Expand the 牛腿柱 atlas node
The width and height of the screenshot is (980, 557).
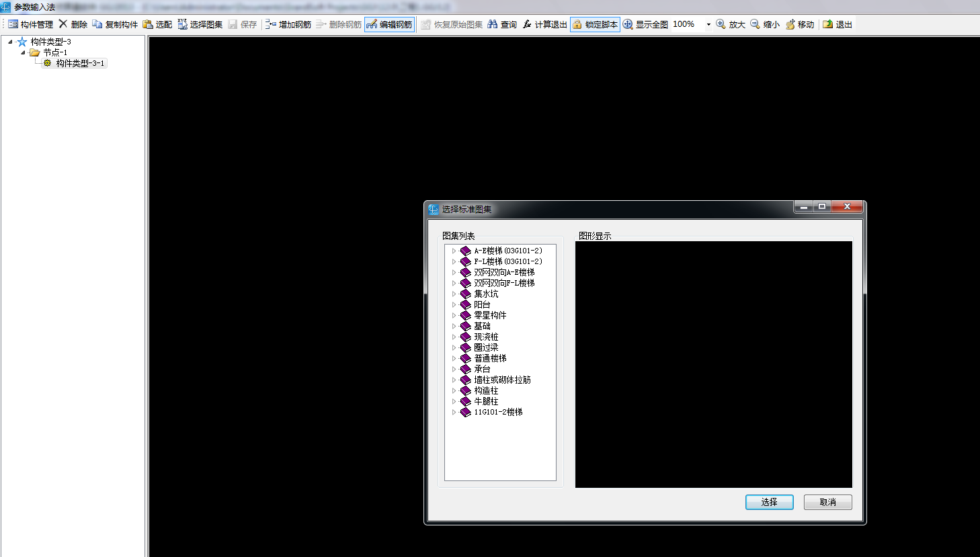[x=454, y=401]
